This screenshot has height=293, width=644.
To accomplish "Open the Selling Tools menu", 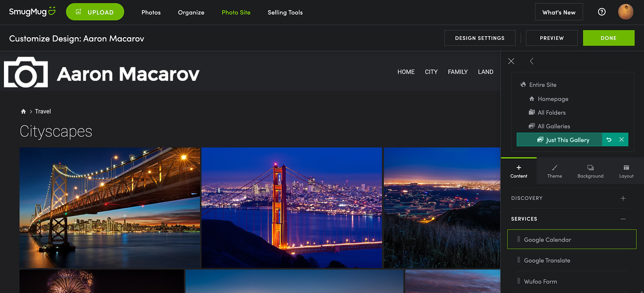I will 285,12.
